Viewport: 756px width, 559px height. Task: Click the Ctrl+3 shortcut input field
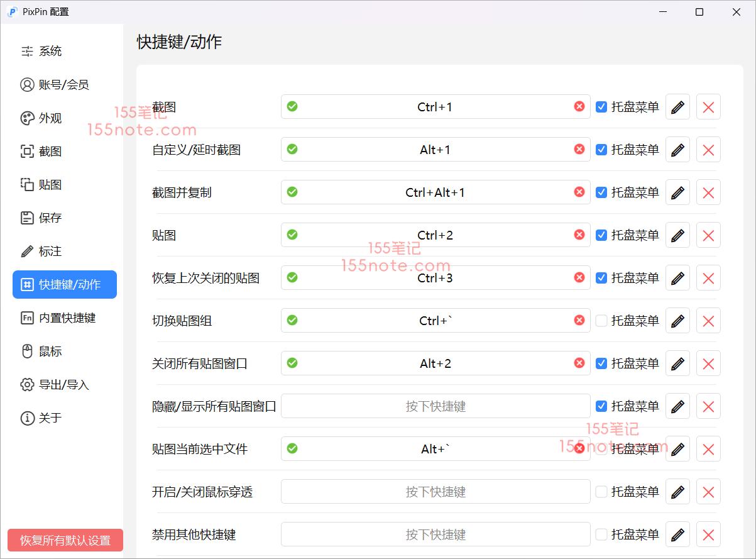tap(436, 278)
